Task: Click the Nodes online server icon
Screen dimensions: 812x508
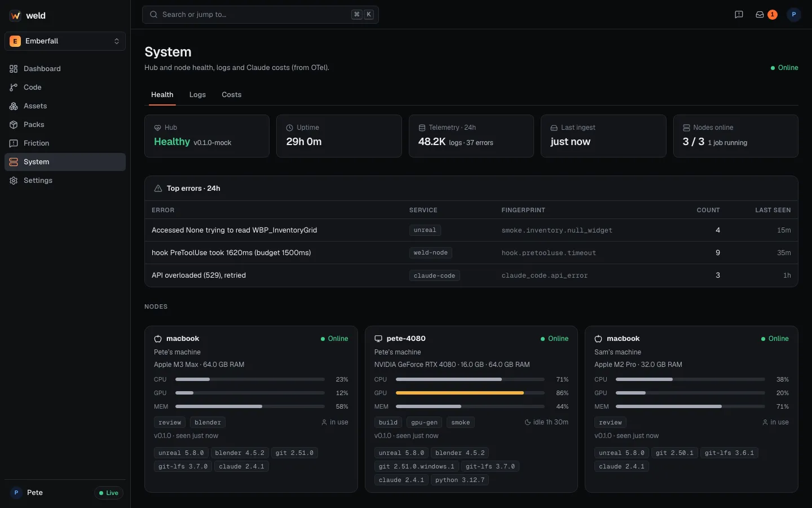Action: click(x=686, y=128)
